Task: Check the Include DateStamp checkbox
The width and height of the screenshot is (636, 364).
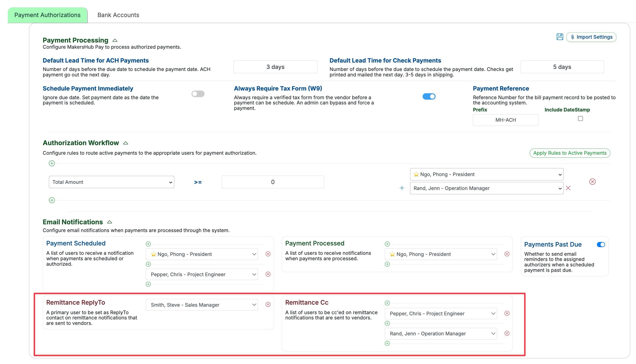Action: [x=580, y=119]
